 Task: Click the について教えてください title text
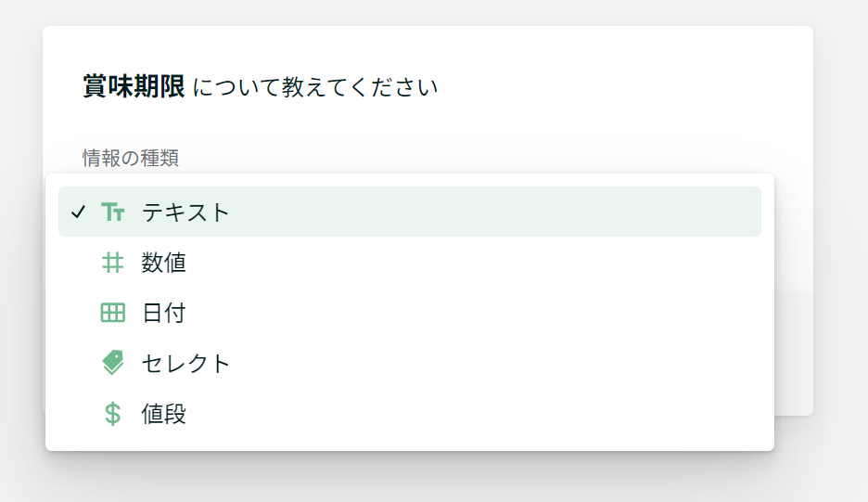pos(315,87)
